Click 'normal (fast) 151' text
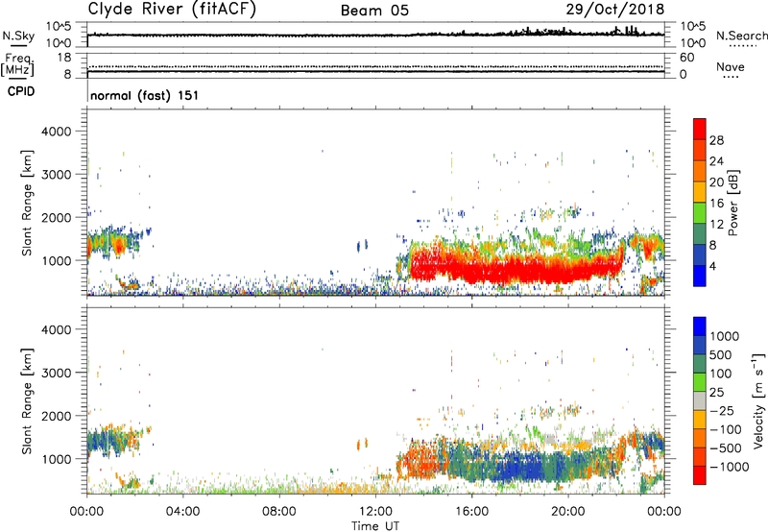Screen dimensions: 768x532 point(145,95)
